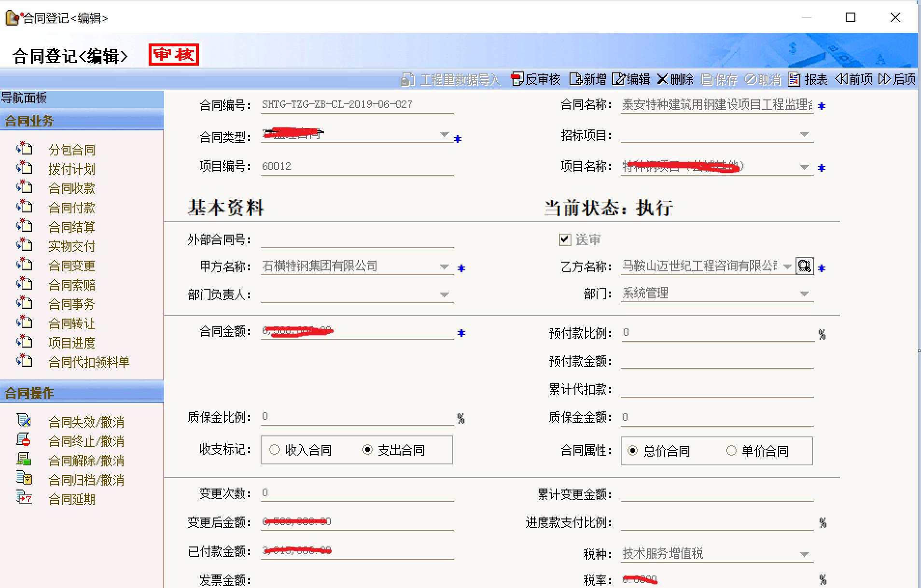
Task: Open 合同付款 in the navigation panel
Action: pyautogui.click(x=71, y=208)
